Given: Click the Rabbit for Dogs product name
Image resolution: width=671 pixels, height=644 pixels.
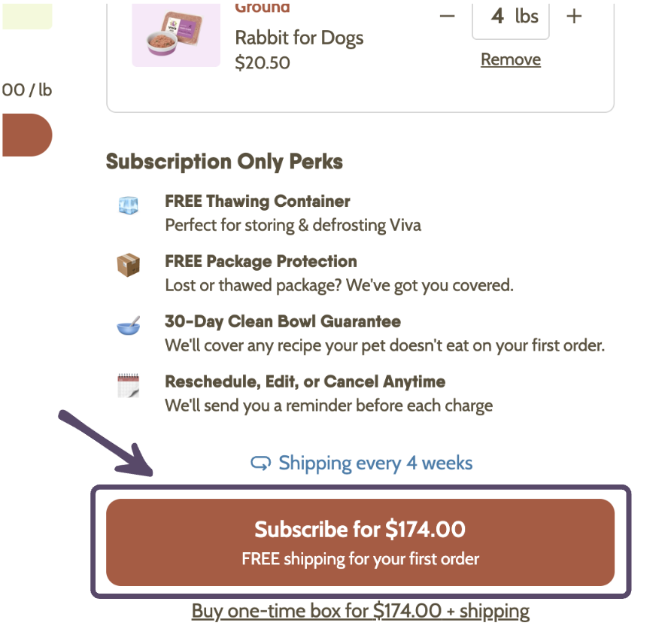Looking at the screenshot, I should [x=299, y=38].
